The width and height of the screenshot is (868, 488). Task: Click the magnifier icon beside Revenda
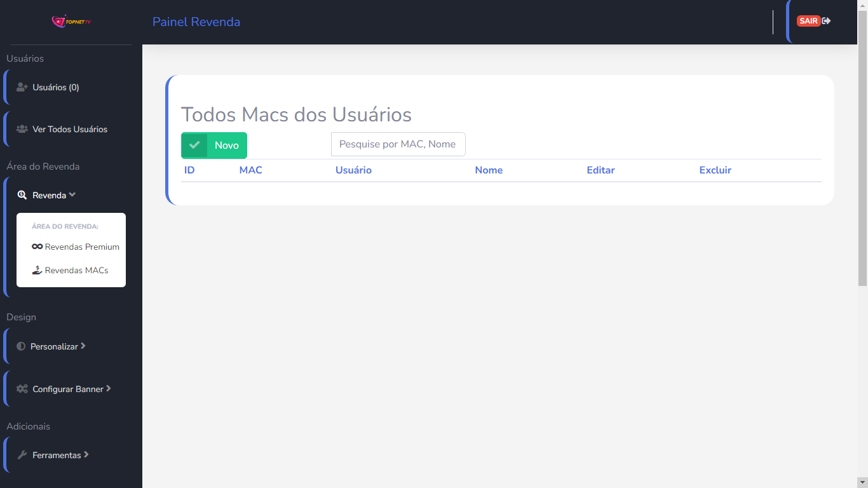pos(22,195)
